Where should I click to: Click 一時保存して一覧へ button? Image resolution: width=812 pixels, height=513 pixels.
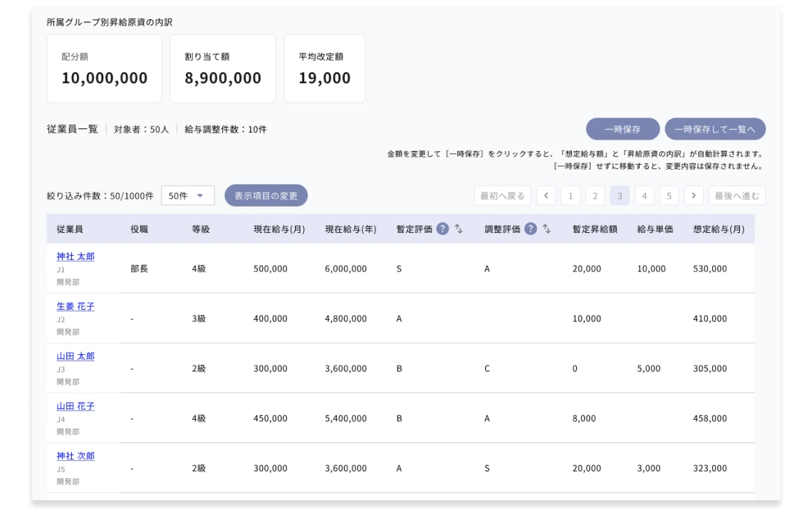(x=714, y=129)
